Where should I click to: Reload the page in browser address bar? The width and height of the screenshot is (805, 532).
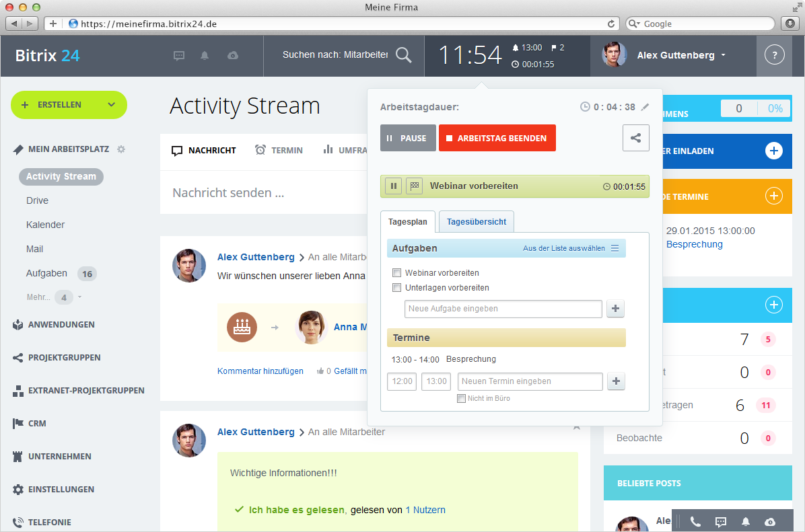coord(611,24)
